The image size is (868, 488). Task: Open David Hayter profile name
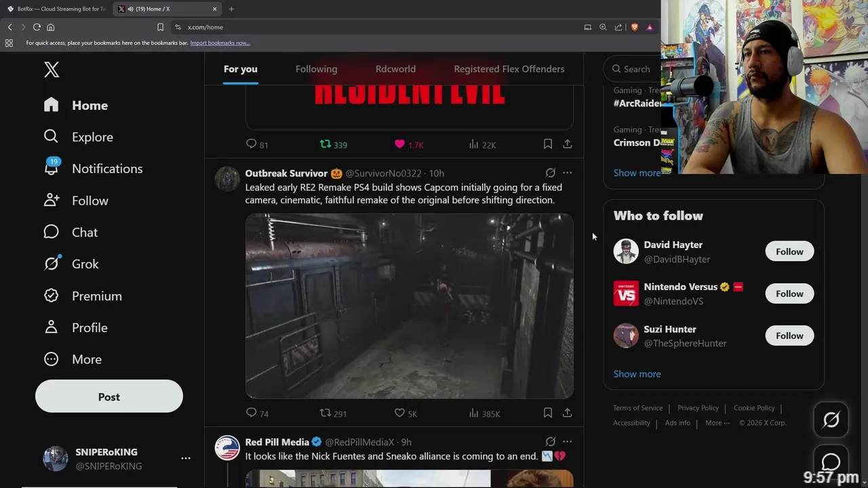(x=673, y=245)
